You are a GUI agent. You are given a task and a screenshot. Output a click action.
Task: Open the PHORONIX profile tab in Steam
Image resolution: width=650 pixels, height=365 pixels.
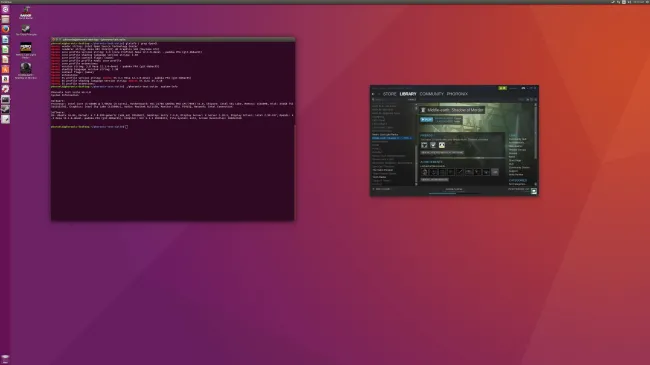pos(457,94)
